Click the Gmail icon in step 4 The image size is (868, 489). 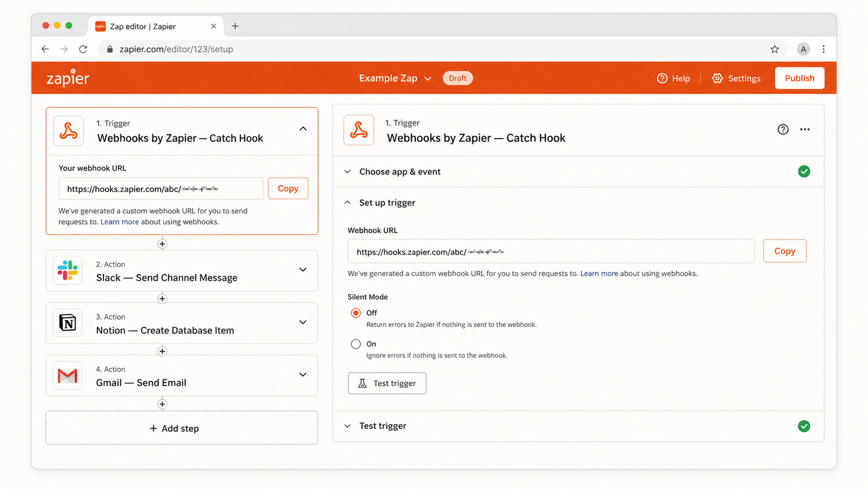[x=68, y=375]
